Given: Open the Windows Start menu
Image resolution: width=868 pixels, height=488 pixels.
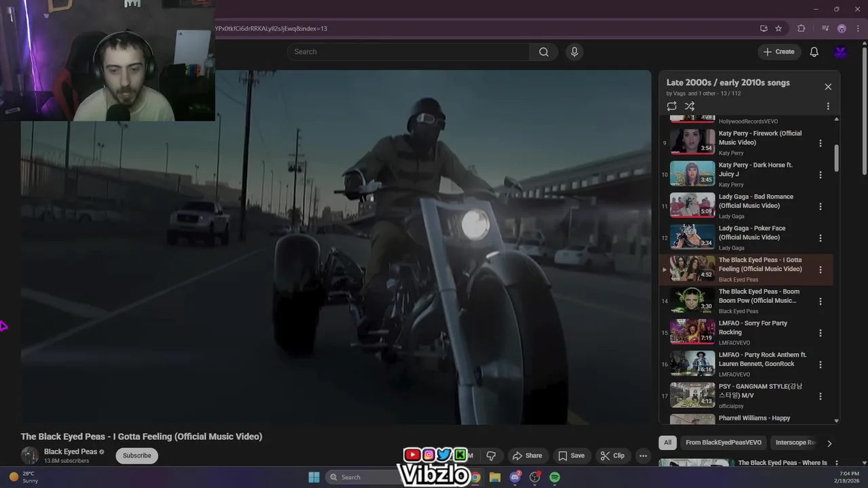Looking at the screenshot, I should pos(314,477).
